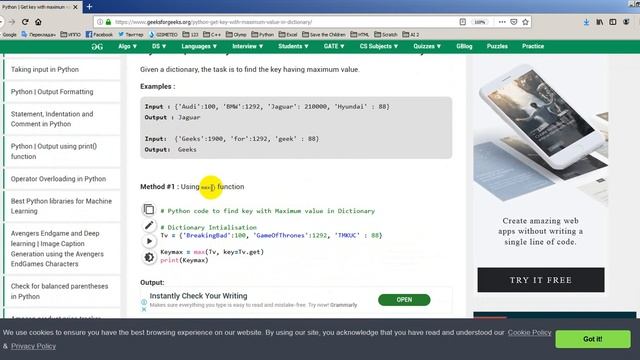Click the TRY IT FREE button
Screen dimensions: 640x360
(x=541, y=280)
